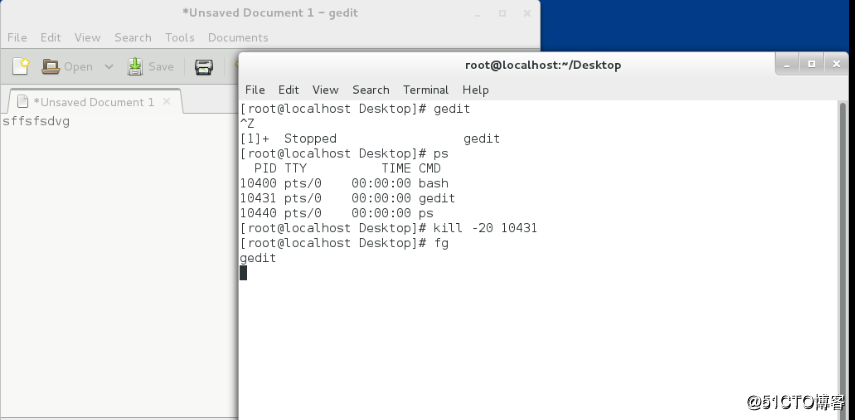Click the document icon on Unsaved Document 1 tab
Viewport: 855px width, 420px height.
tap(22, 101)
